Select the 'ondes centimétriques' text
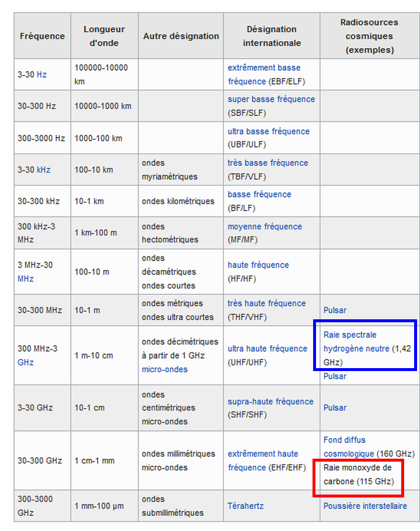This screenshot has height=531, width=420. pyautogui.click(x=169, y=401)
